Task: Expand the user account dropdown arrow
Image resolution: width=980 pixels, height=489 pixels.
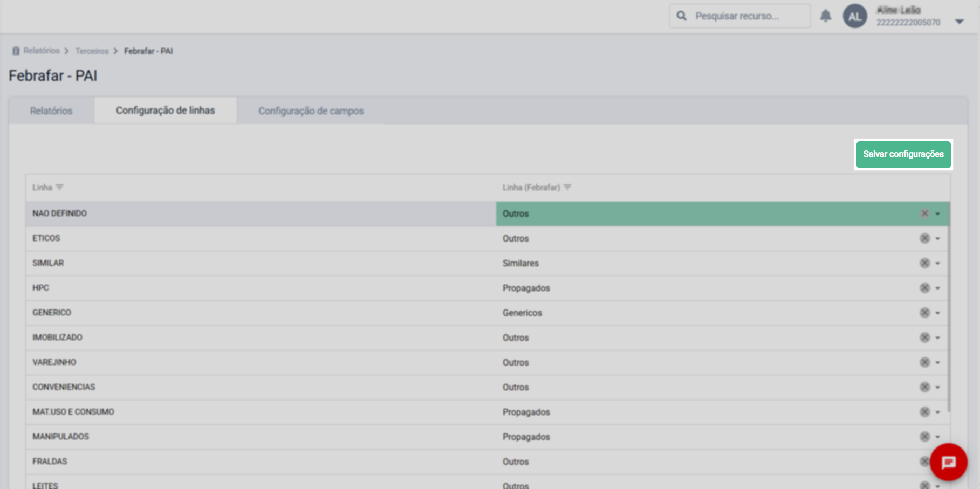Action: (x=959, y=22)
